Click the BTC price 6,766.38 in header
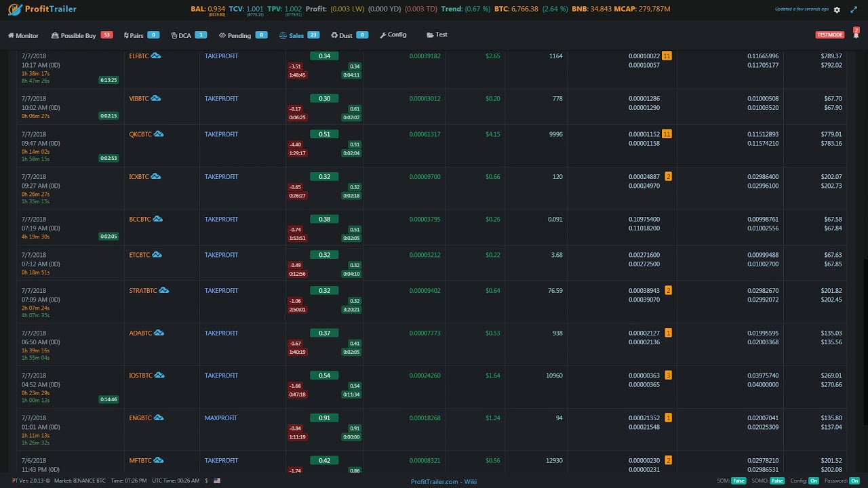This screenshot has width=868, height=488. click(x=525, y=9)
